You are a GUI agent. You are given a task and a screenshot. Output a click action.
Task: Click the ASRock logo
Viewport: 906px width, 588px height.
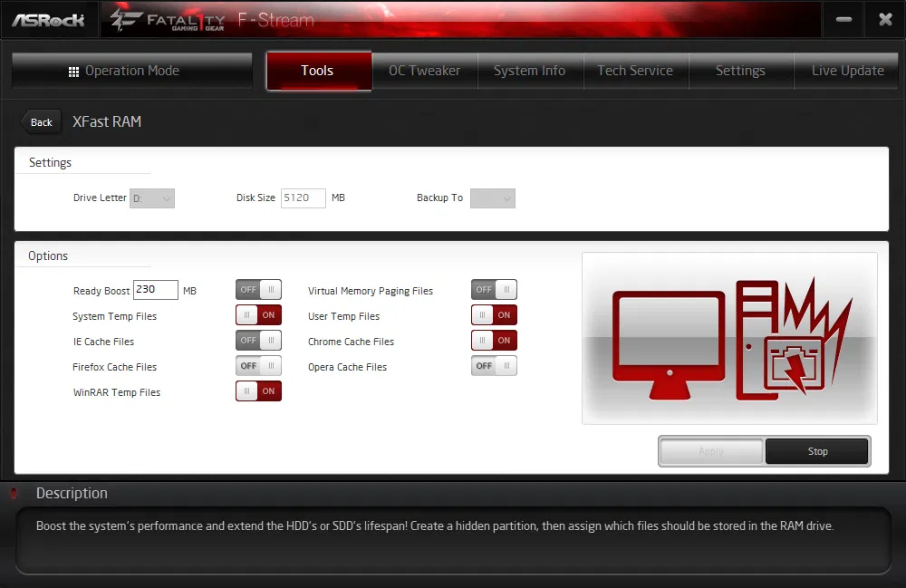tap(48, 20)
